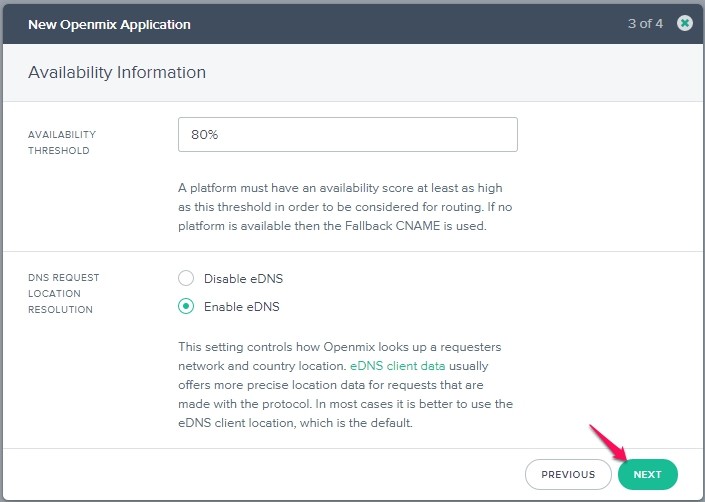Click the 'DNS REQUEST LOCATION RESOLUTION' label

tap(64, 293)
